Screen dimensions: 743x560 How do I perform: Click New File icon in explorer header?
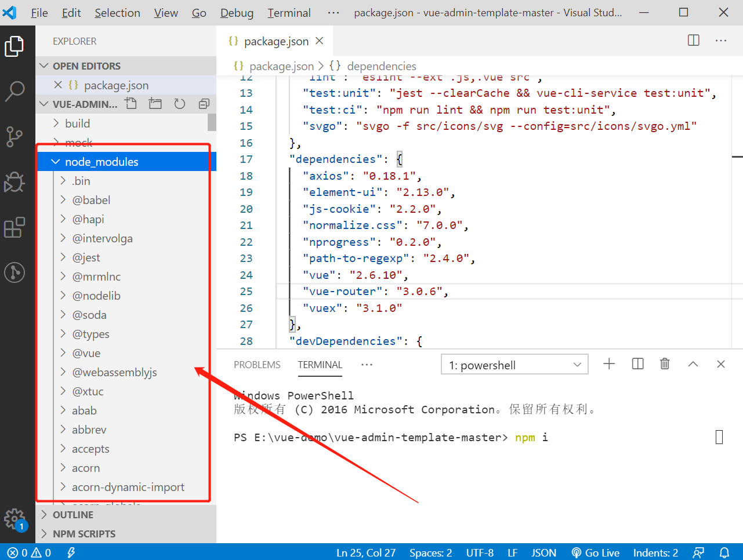click(131, 104)
